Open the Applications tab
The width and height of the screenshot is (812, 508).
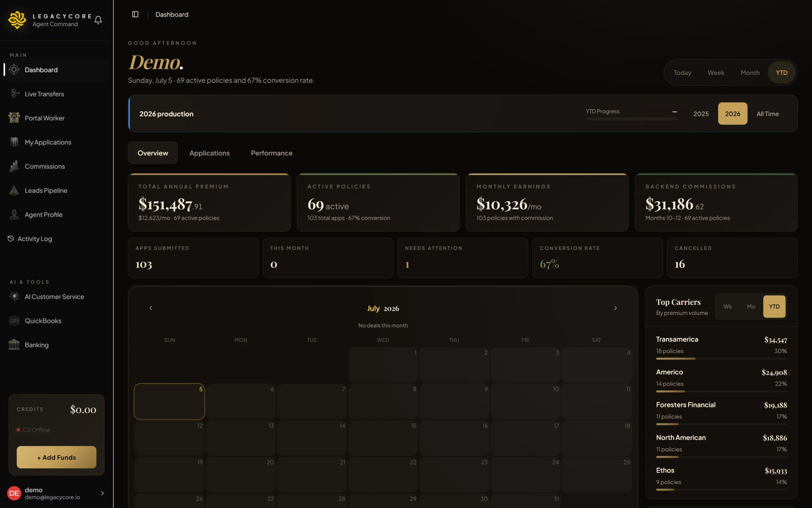[209, 153]
